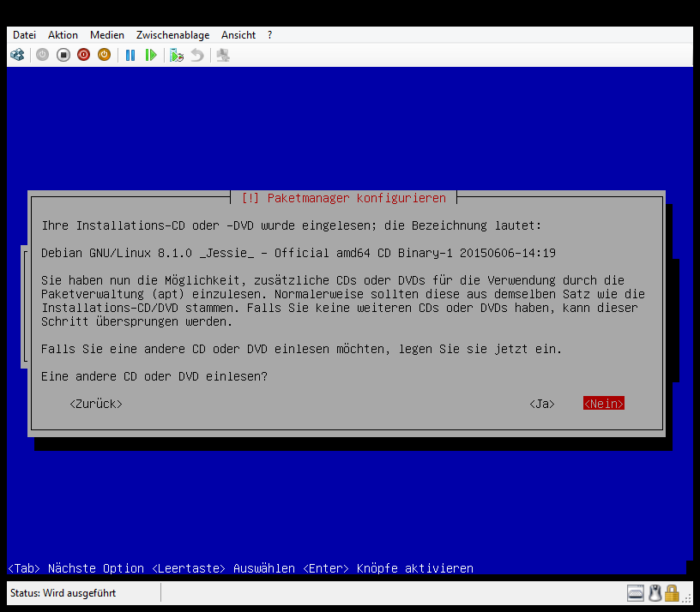700x612 pixels.
Task: Reset the VM with the green play icon
Action: pyautogui.click(x=151, y=55)
